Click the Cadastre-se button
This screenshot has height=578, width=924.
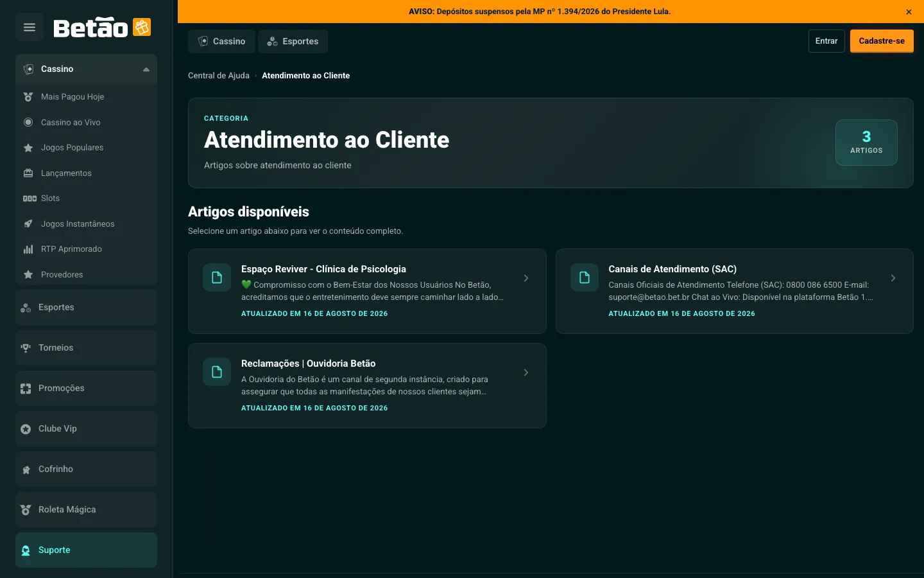pyautogui.click(x=882, y=41)
